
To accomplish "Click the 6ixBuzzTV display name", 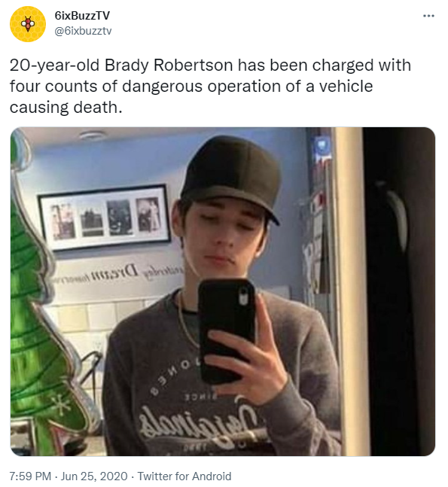I will coord(82,16).
